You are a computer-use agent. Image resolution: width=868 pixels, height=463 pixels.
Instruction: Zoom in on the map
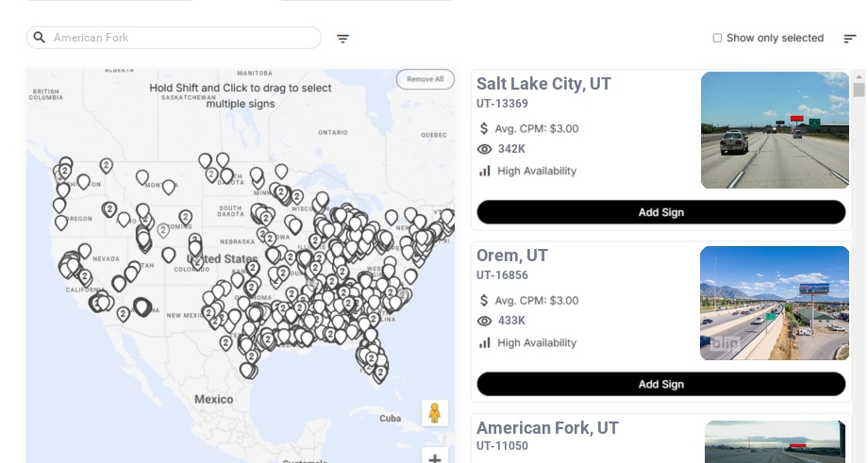[x=435, y=458]
